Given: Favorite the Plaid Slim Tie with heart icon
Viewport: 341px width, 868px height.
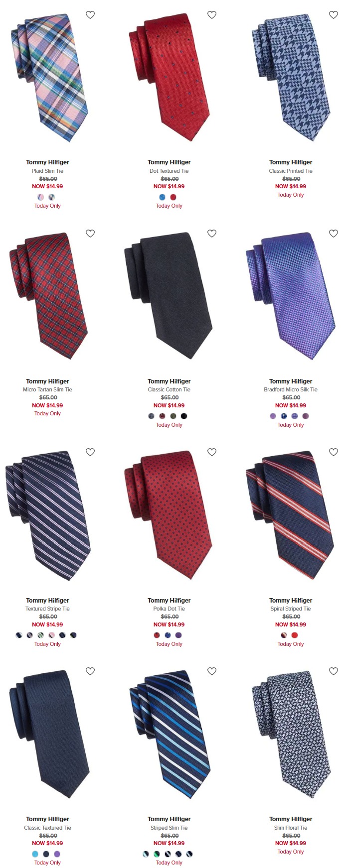Looking at the screenshot, I should tap(90, 15).
